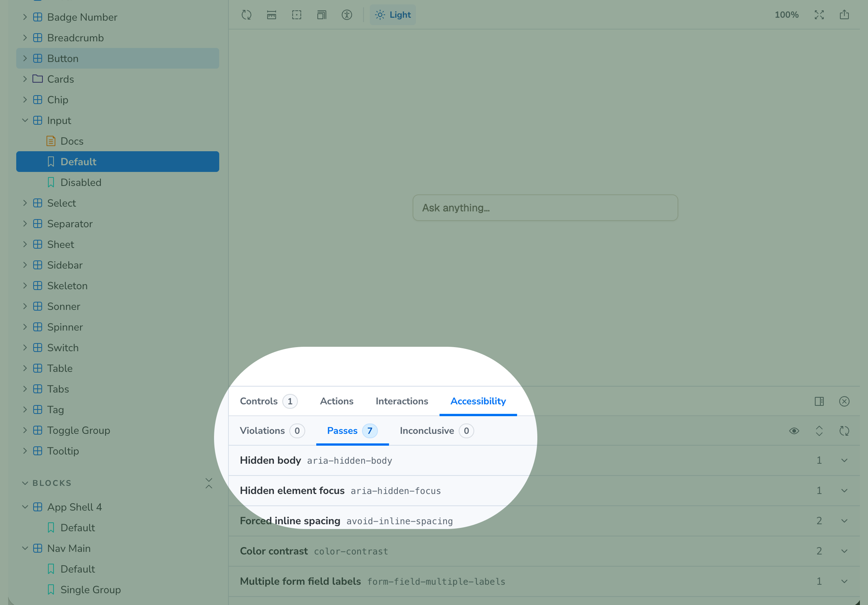
Task: Click the Sheet component icon
Action: 37,245
